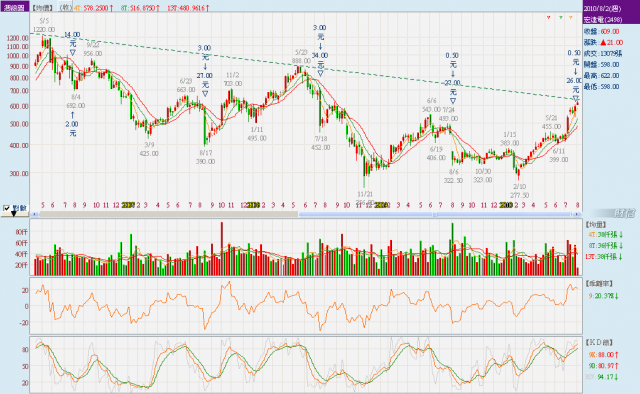Click the 11/21 low price label

tap(365, 198)
